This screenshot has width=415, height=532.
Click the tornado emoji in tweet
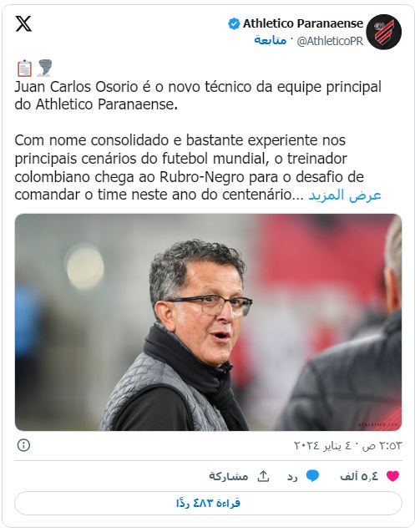coord(44,68)
